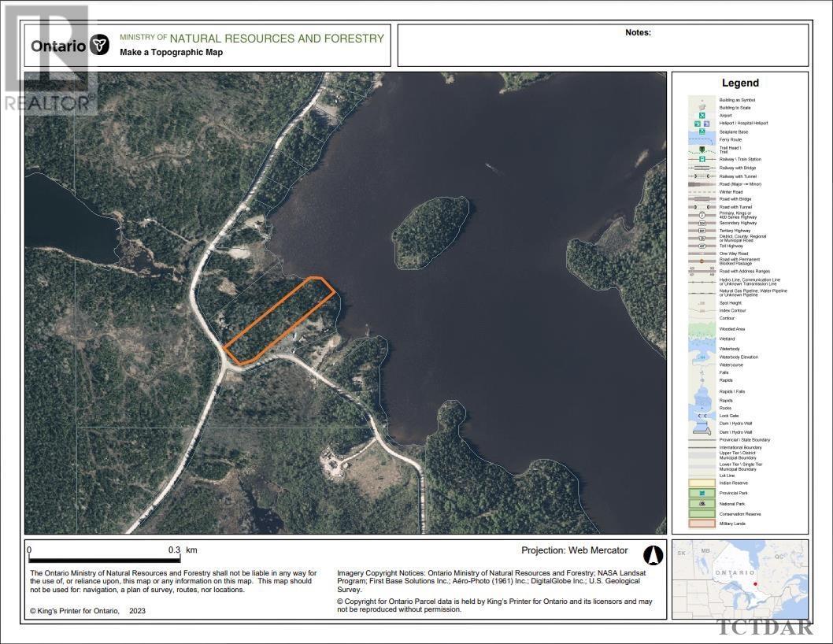Click the Military Lands color swatch
This screenshot has height=644, width=833.
click(x=702, y=523)
